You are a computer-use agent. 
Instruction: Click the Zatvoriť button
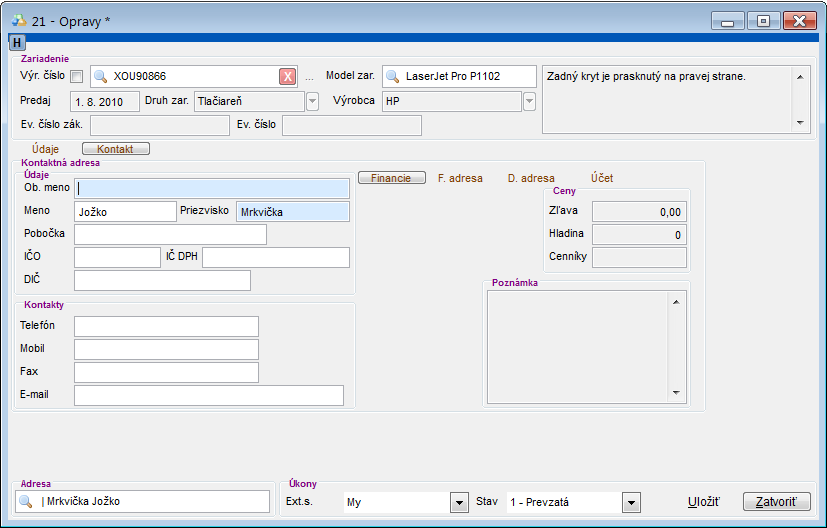(776, 502)
